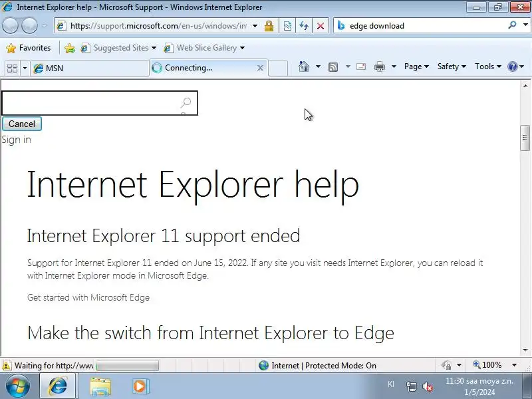Click the address bar URL field

(x=158, y=26)
